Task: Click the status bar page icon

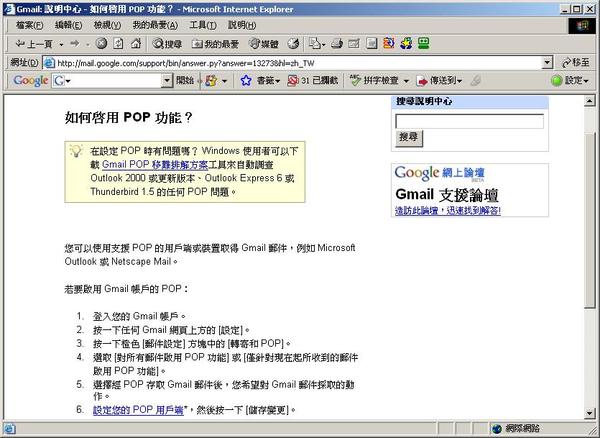Action: tap(10, 429)
